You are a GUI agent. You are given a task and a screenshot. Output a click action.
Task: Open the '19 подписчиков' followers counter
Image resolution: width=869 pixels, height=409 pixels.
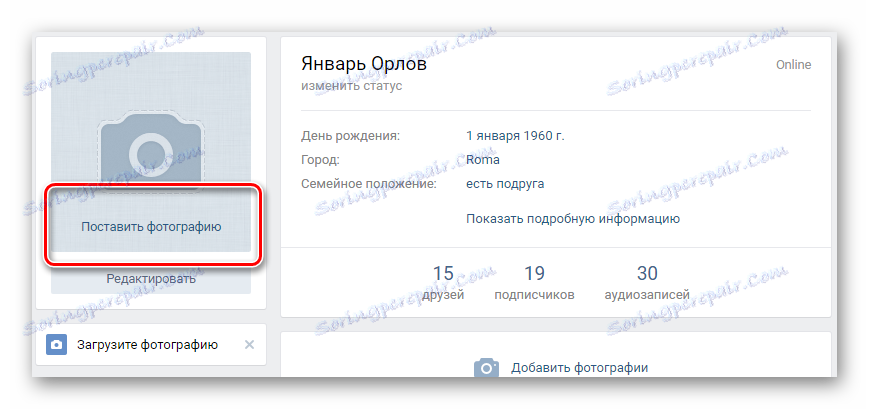(x=534, y=283)
